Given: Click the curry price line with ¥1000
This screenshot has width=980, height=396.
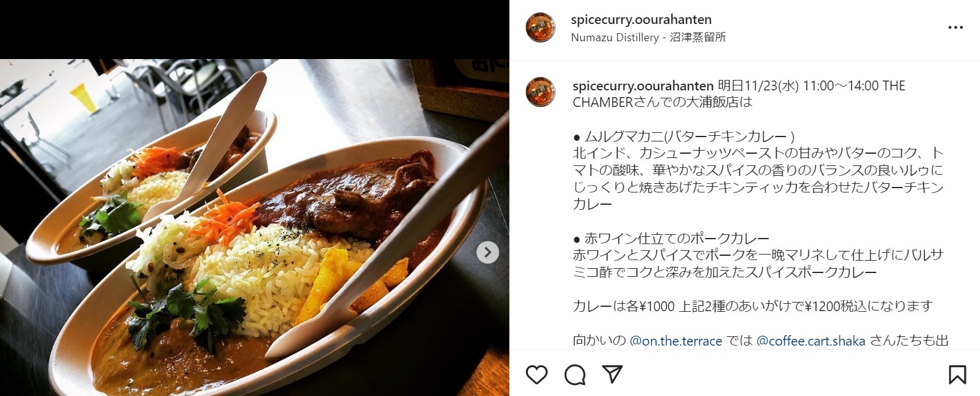Looking at the screenshot, I should click(x=753, y=306).
